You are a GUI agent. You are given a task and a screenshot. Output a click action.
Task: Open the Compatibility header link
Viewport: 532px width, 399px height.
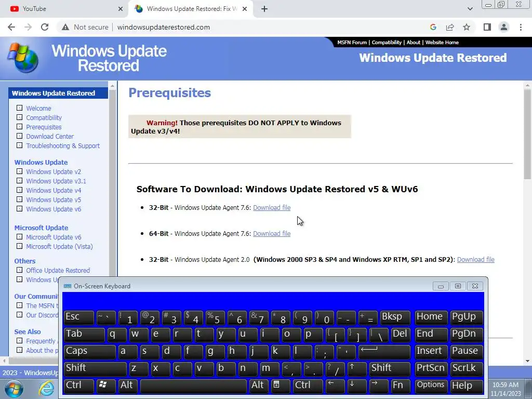pyautogui.click(x=387, y=43)
